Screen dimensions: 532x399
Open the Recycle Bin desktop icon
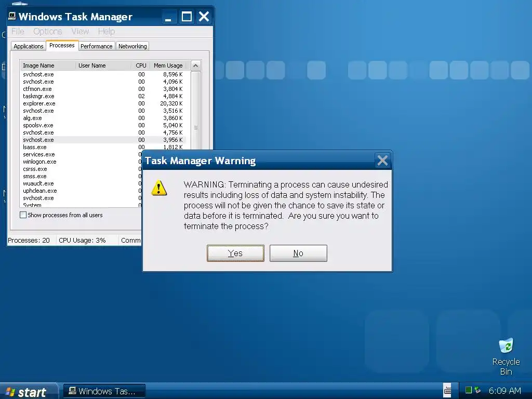(x=506, y=356)
